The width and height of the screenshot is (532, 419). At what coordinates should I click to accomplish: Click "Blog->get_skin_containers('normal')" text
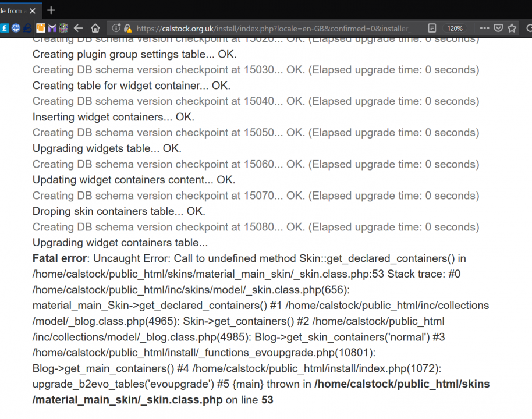point(342,337)
